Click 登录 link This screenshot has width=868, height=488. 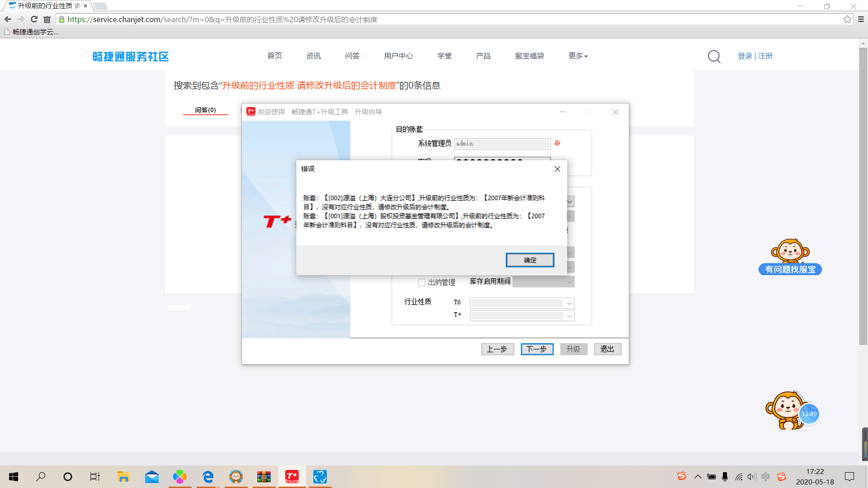tap(745, 56)
